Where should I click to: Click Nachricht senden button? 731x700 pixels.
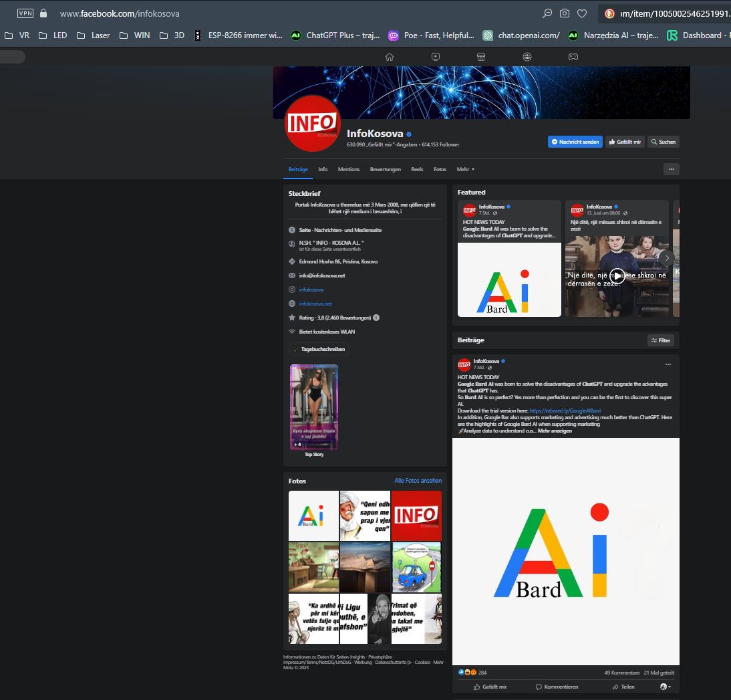coord(575,142)
